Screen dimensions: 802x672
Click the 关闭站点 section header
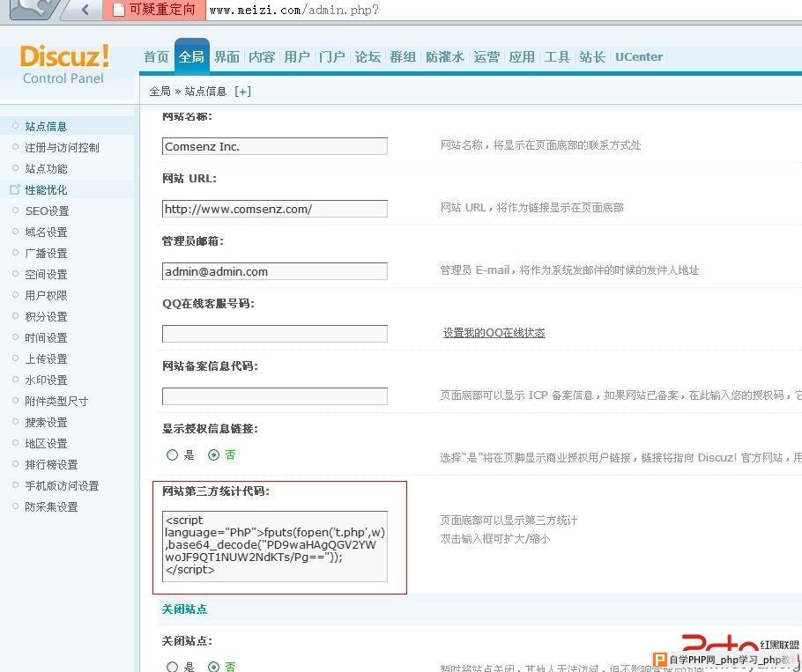click(185, 609)
